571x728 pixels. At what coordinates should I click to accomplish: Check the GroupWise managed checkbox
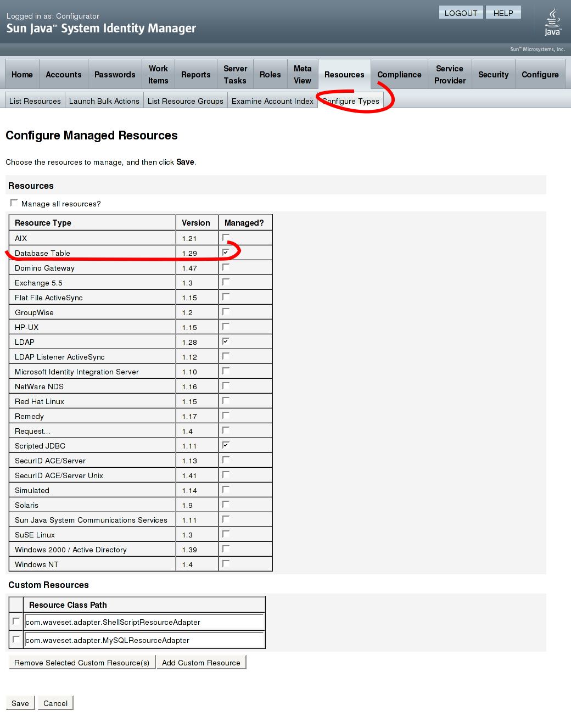(226, 311)
